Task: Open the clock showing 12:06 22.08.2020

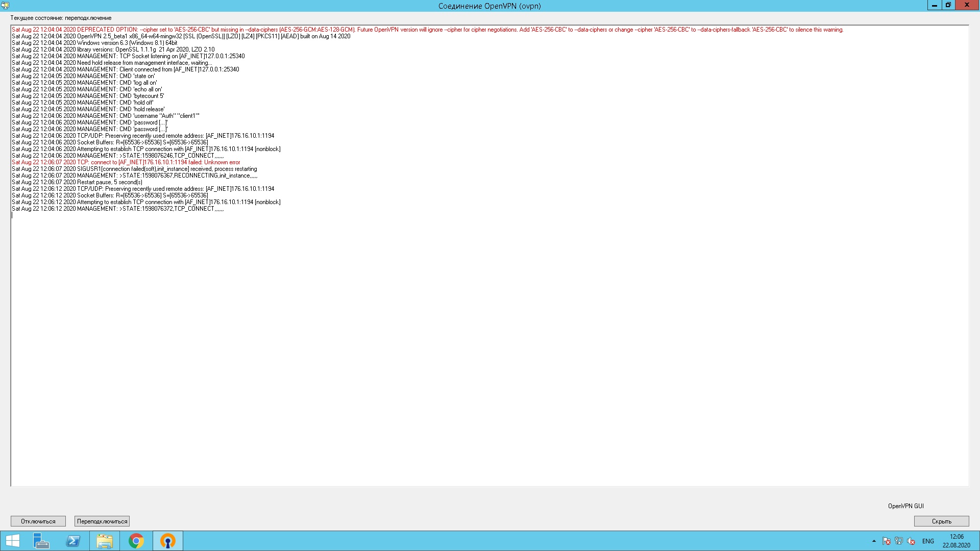Action: tap(957, 541)
